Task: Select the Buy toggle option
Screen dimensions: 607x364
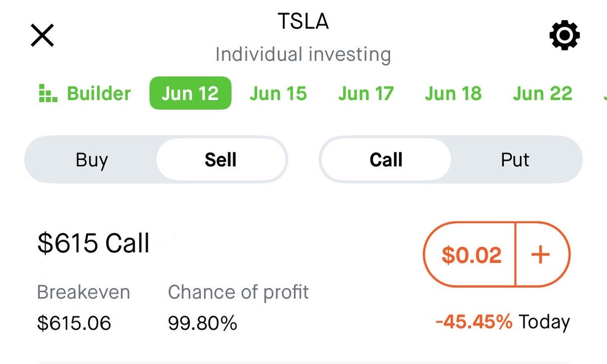Action: [92, 160]
